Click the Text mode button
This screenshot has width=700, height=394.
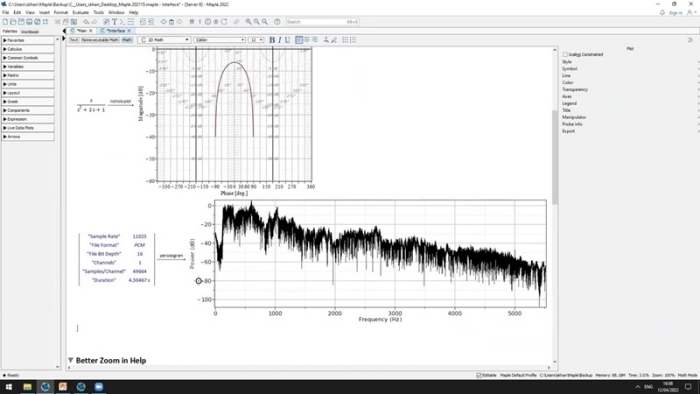click(x=74, y=40)
